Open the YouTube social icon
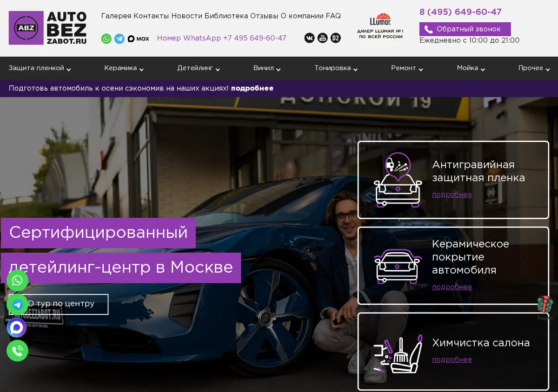The height and width of the screenshot is (392, 558). [323, 38]
